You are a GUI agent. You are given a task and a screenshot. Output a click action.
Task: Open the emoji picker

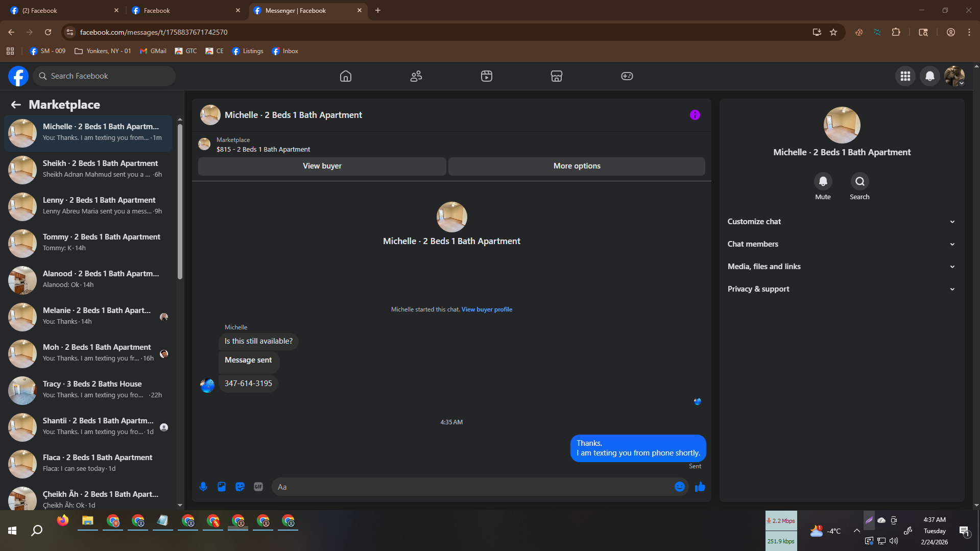pos(680,487)
